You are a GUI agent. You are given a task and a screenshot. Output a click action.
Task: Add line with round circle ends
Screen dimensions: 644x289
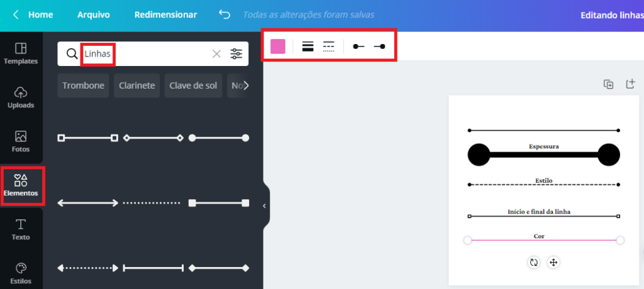point(218,138)
